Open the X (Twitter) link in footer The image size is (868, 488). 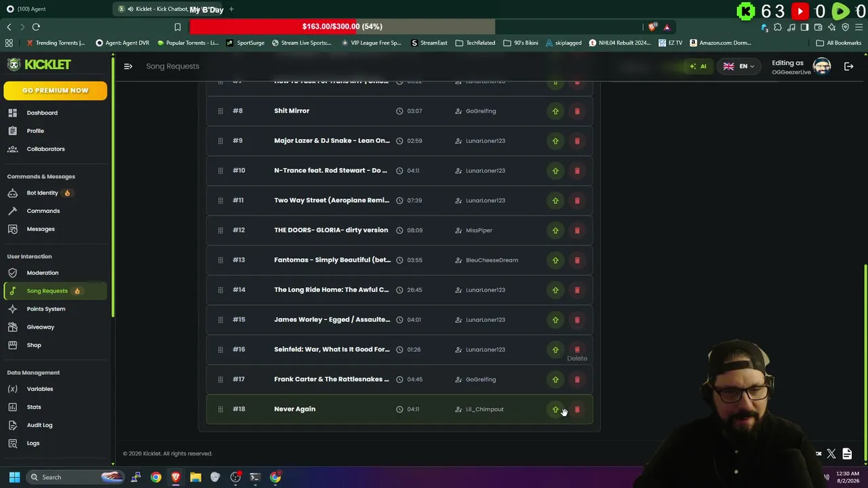pos(831,453)
